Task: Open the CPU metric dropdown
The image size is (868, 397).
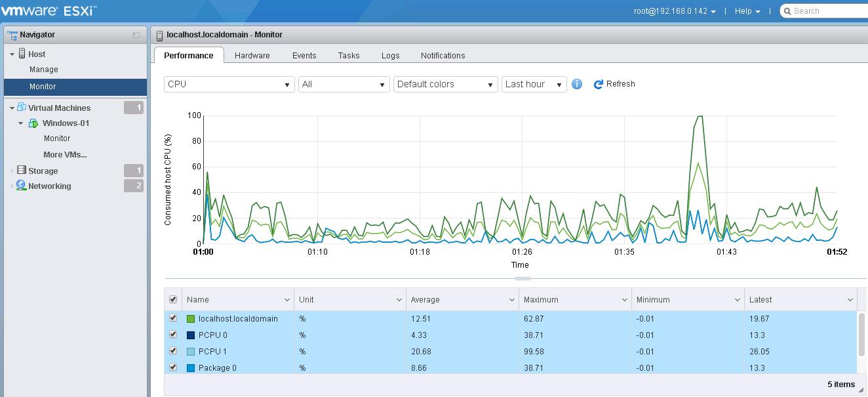Action: [229, 84]
